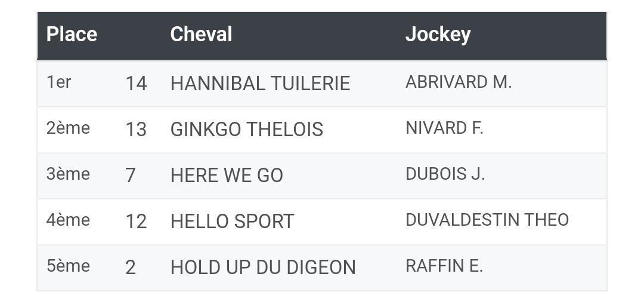Screen dimensions: 644x295
Task: Select horse name HOLD UP DU DIGEON
Action: click(x=263, y=268)
